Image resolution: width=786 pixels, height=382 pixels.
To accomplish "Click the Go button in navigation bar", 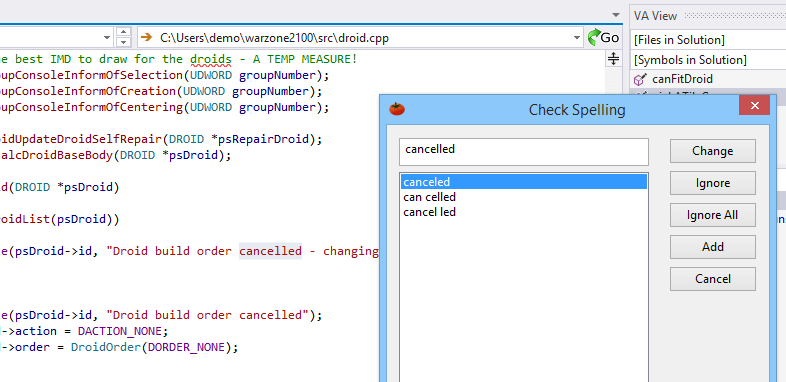I will point(604,38).
